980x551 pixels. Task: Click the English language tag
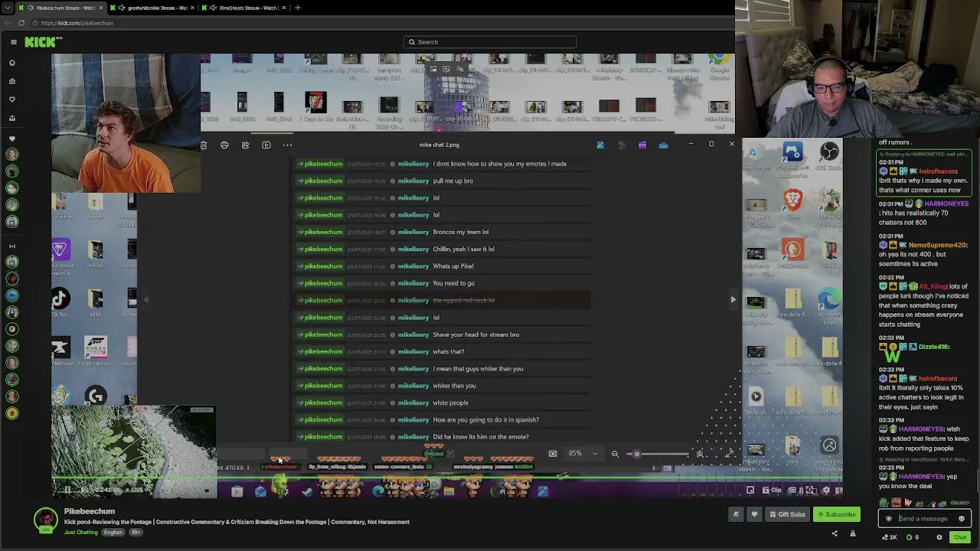pyautogui.click(x=113, y=532)
